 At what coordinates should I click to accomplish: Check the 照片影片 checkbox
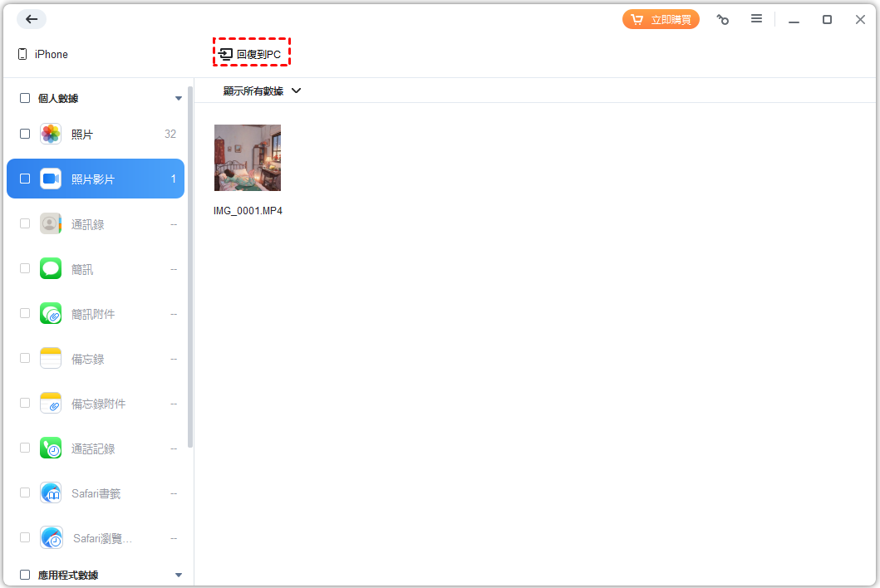coord(25,179)
